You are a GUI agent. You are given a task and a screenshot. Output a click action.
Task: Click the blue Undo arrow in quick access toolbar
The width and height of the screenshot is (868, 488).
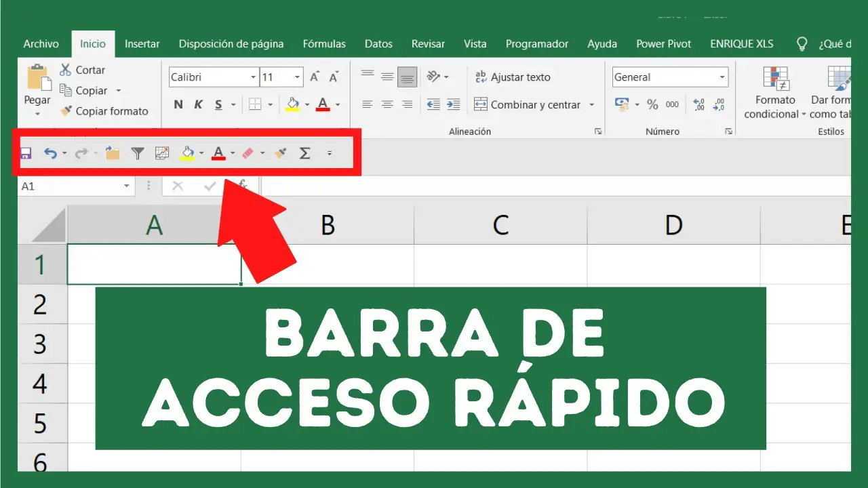click(50, 153)
